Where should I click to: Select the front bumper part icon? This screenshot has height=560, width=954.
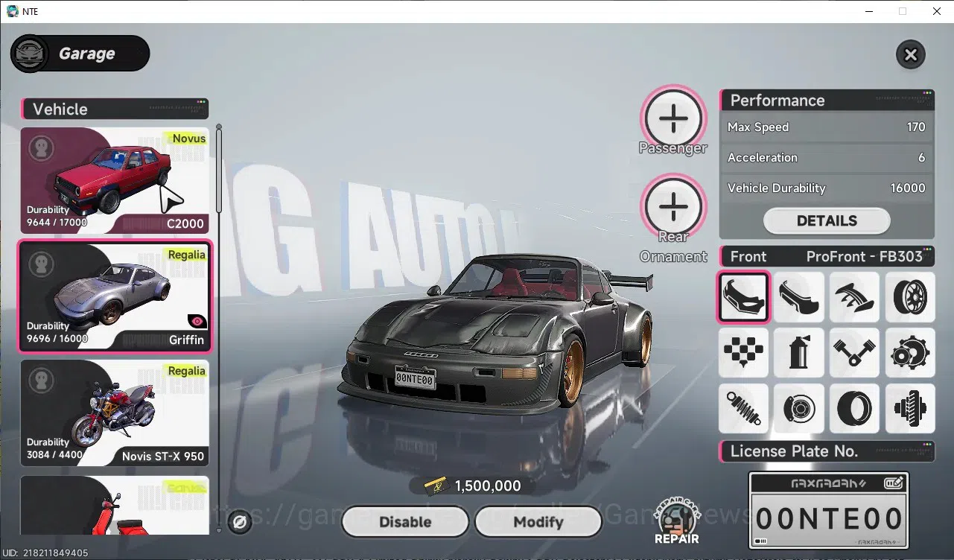tap(743, 297)
